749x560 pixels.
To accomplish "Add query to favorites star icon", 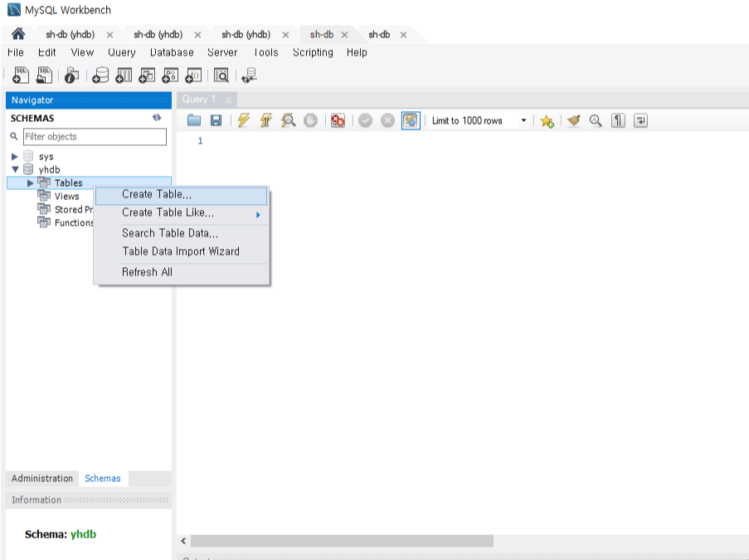I will (x=547, y=121).
